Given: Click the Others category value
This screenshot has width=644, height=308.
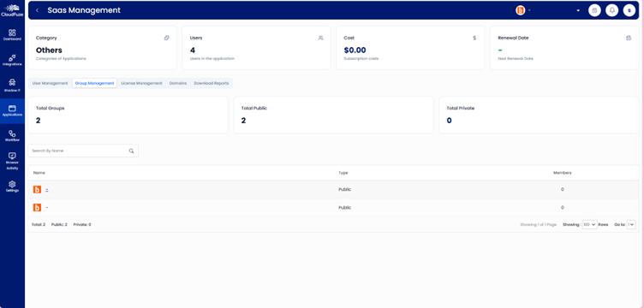Looking at the screenshot, I should 49,50.
